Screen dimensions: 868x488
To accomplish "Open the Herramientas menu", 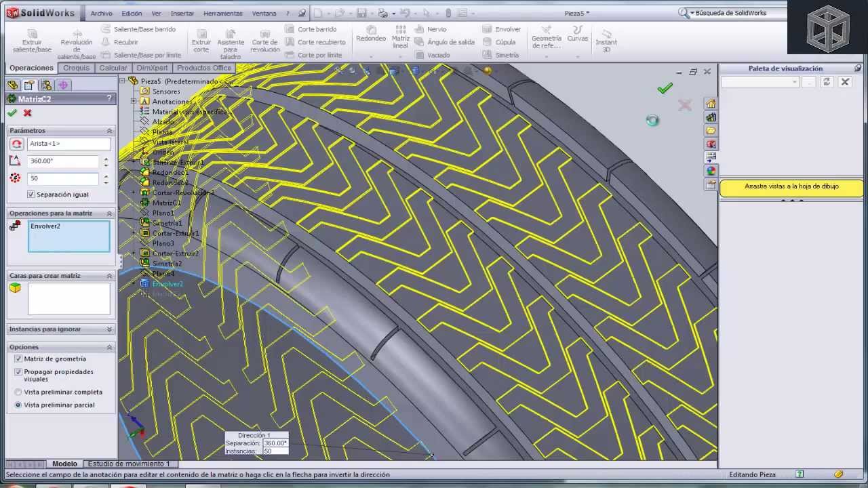I will click(x=222, y=13).
